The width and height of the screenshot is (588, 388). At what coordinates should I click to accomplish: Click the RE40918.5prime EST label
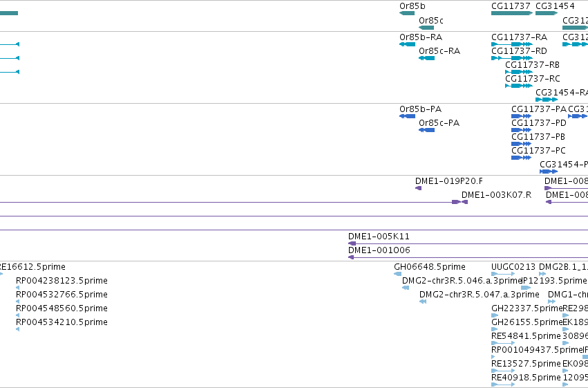[526, 378]
